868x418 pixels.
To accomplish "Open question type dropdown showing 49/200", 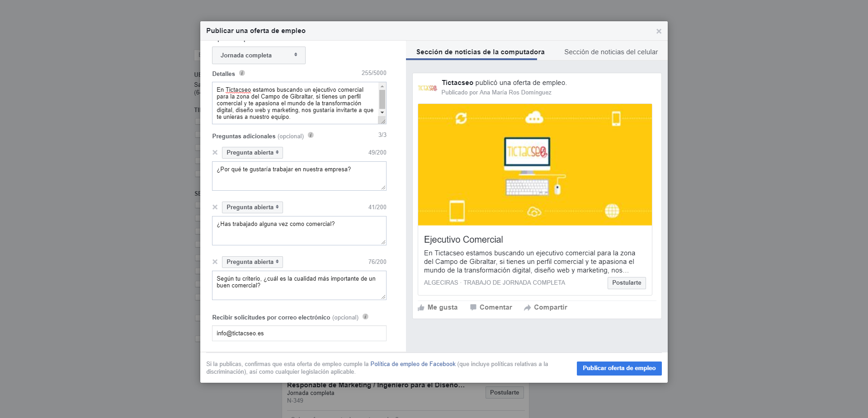I will [252, 153].
